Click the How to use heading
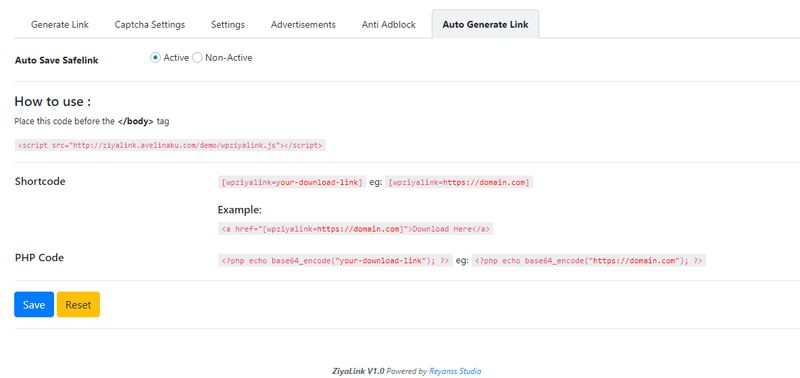The height and width of the screenshot is (378, 800). [53, 102]
